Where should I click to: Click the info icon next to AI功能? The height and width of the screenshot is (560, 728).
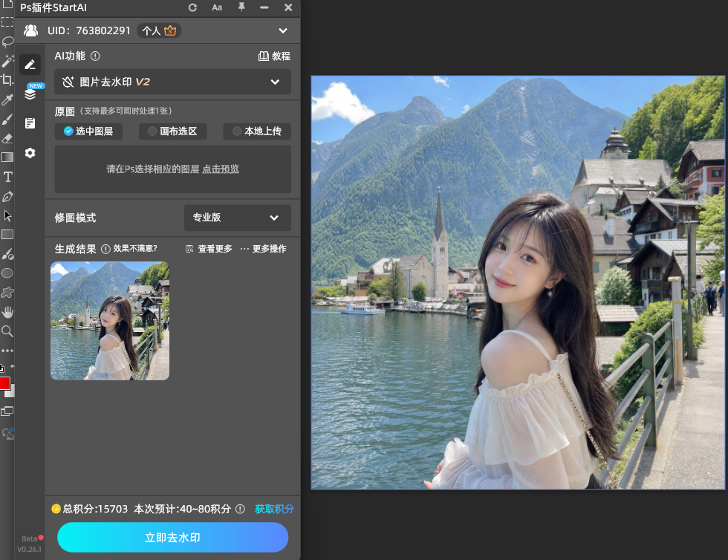tap(95, 56)
